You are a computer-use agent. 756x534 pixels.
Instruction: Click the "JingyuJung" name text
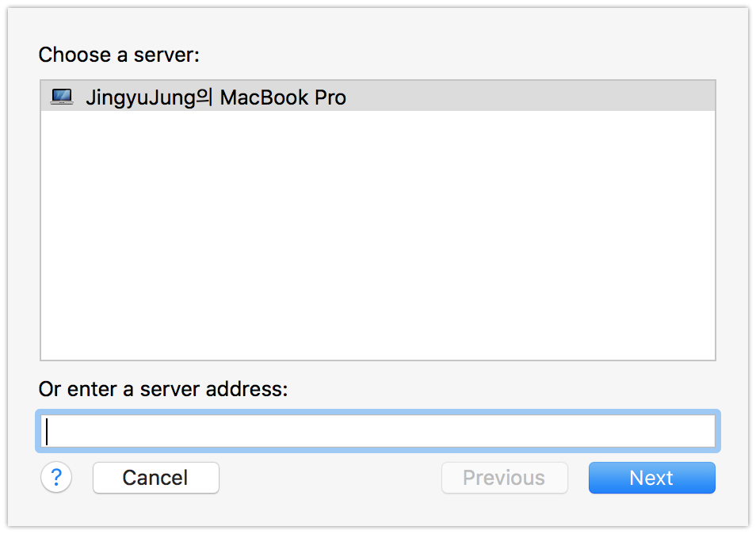tap(141, 97)
